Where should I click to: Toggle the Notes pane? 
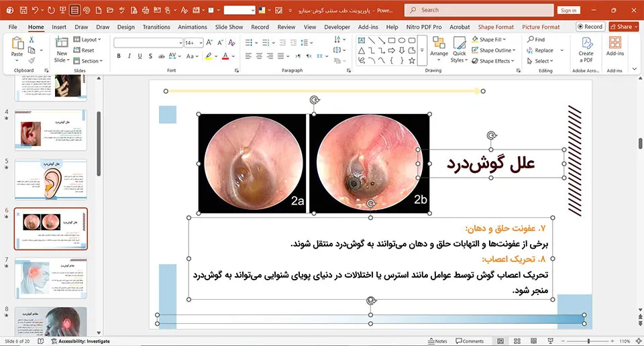[x=437, y=341]
